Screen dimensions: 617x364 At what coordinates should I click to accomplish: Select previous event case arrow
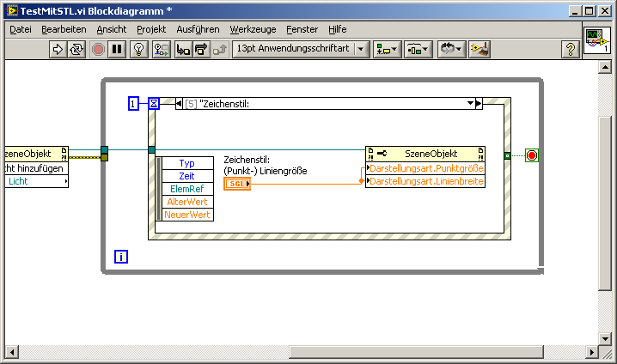(x=179, y=104)
